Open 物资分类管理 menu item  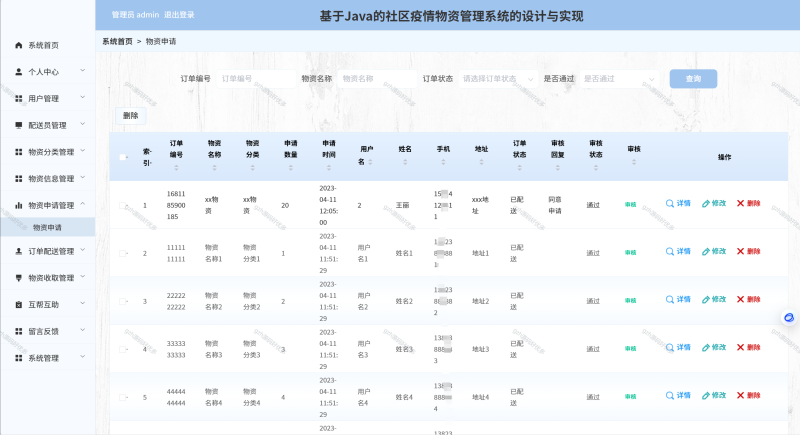[x=47, y=152]
